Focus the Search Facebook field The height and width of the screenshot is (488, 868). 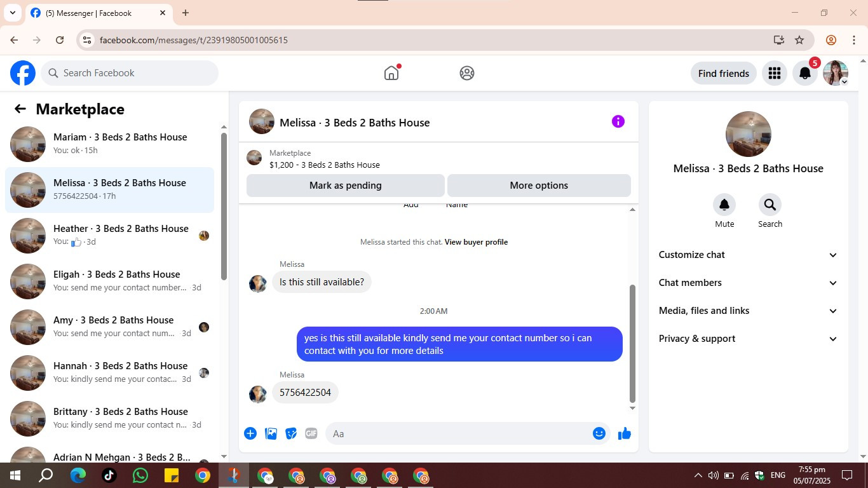pos(130,73)
